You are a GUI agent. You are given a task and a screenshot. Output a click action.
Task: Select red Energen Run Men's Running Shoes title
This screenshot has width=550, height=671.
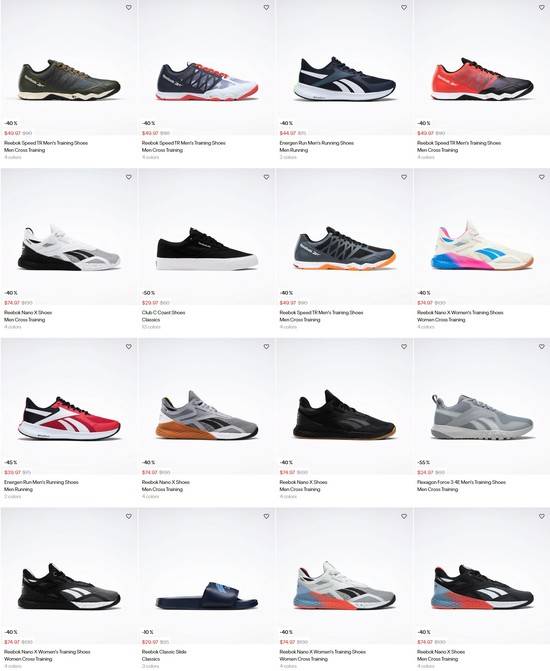coord(41,482)
